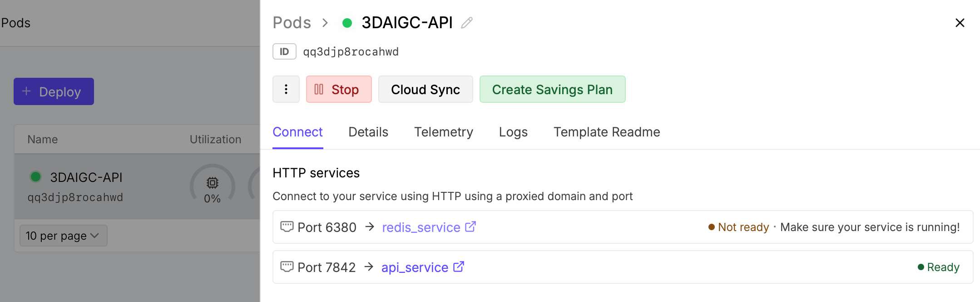980x302 pixels.
Task: Open the api_service link
Action: pos(415,267)
